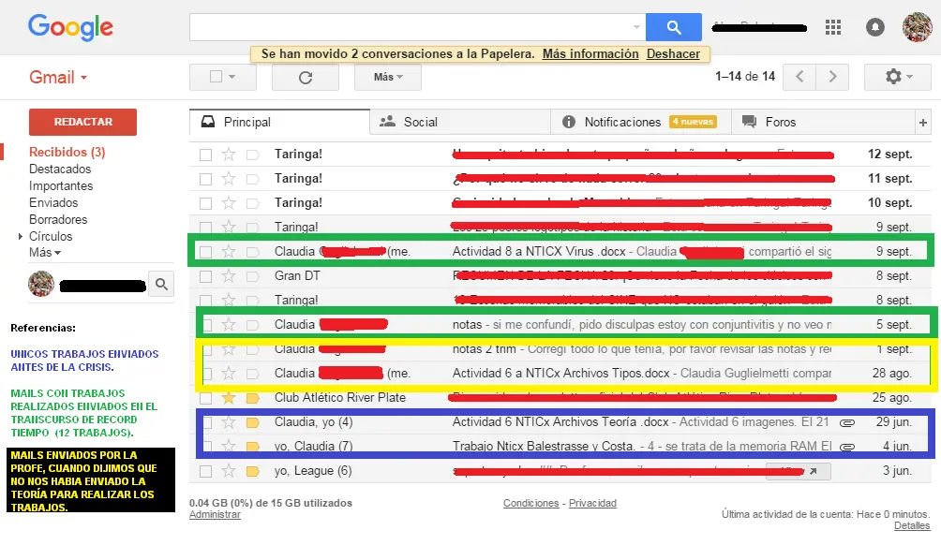This screenshot has height=560, width=941.
Task: Switch to the Principal tab
Action: pyautogui.click(x=279, y=123)
